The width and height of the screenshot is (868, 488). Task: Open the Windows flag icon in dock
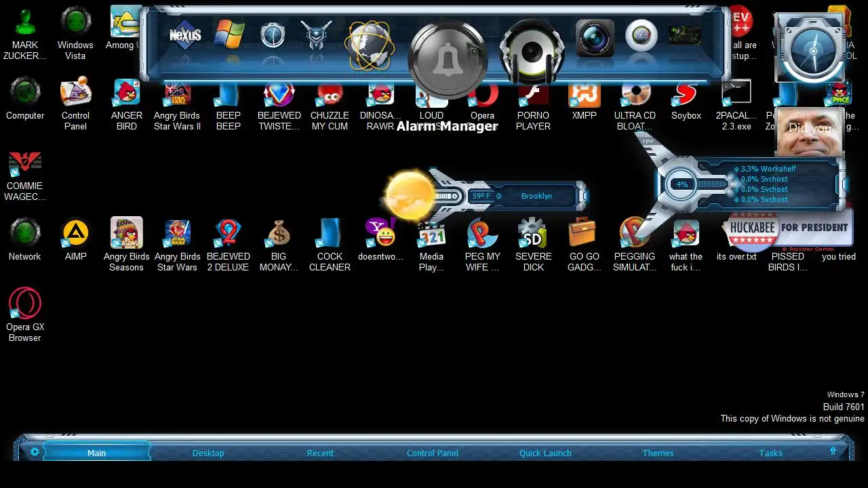point(229,34)
